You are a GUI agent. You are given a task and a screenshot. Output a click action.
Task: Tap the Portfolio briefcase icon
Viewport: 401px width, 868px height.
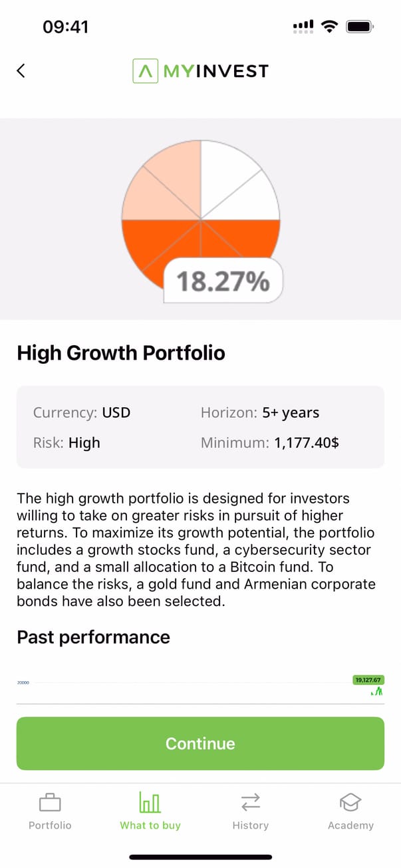(50, 802)
